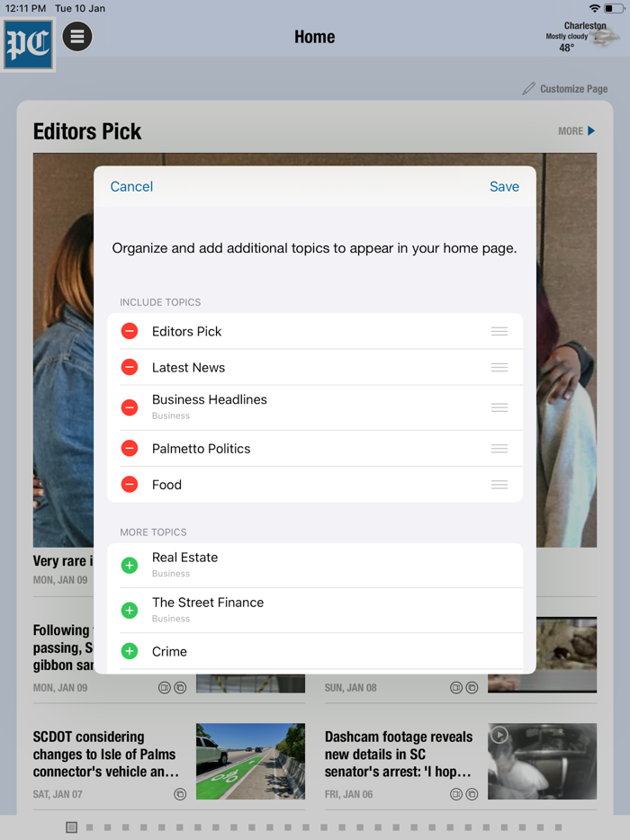Cancel the topic customization dialog
Image resolution: width=630 pixels, height=840 pixels.
(x=131, y=186)
